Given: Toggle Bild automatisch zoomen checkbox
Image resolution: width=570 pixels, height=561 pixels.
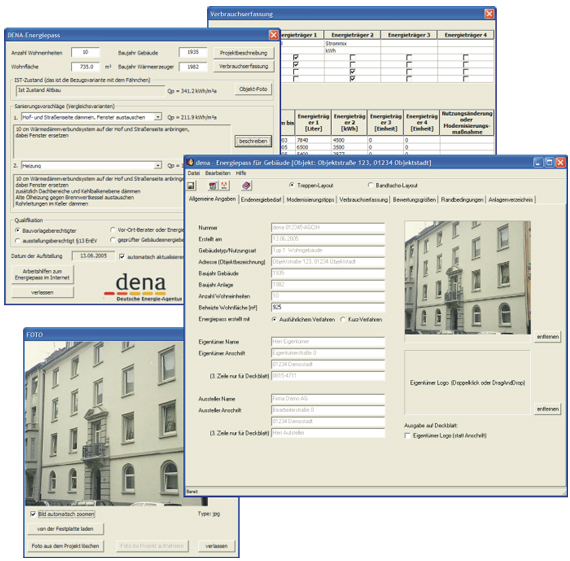Looking at the screenshot, I should pos(33,514).
